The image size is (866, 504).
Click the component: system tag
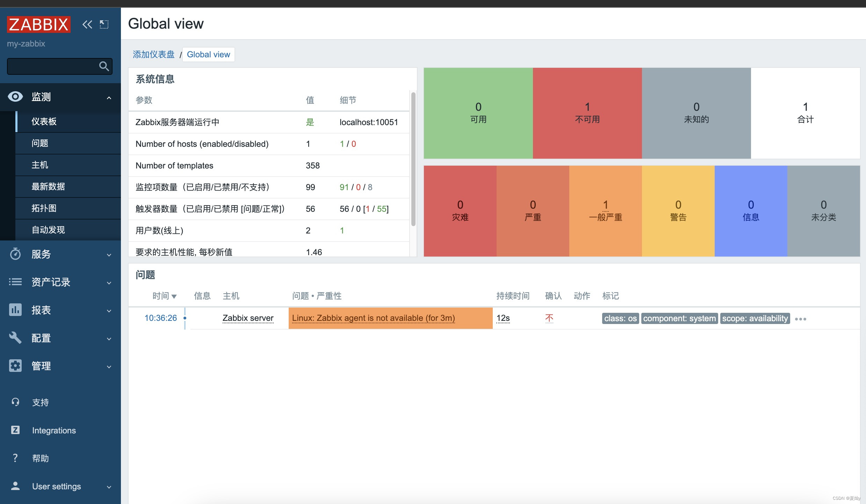pos(679,318)
